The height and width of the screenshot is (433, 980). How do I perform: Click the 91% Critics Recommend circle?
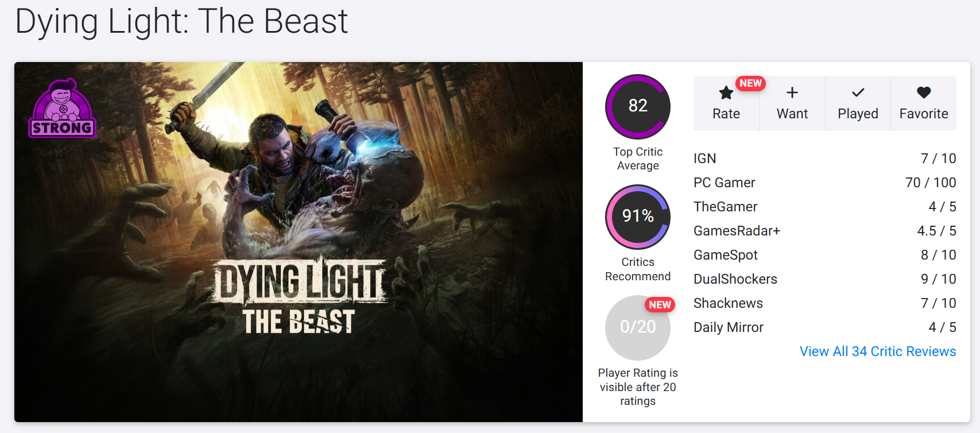coord(638,216)
